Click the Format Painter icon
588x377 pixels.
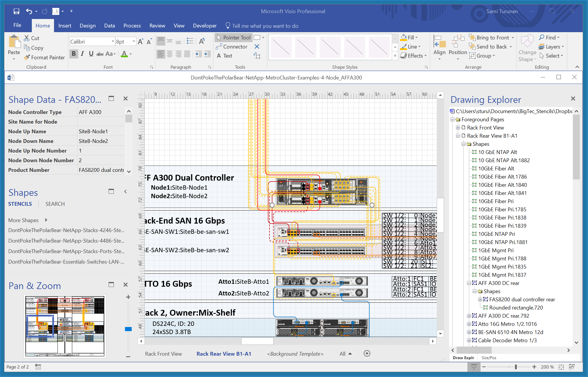click(x=27, y=57)
